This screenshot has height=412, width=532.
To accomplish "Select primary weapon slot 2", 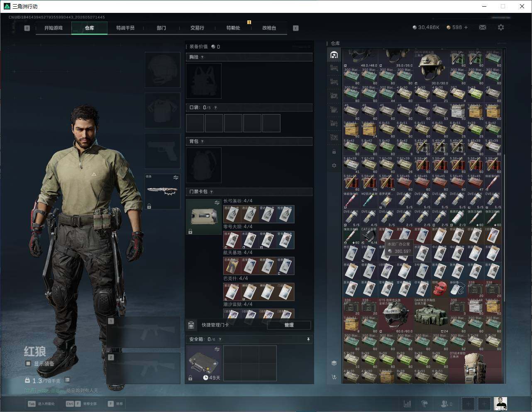I will click(144, 368).
